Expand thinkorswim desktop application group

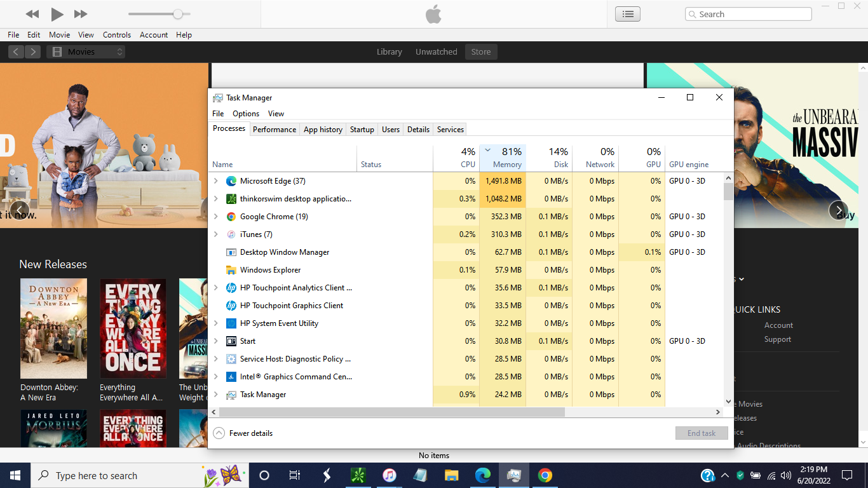216,199
